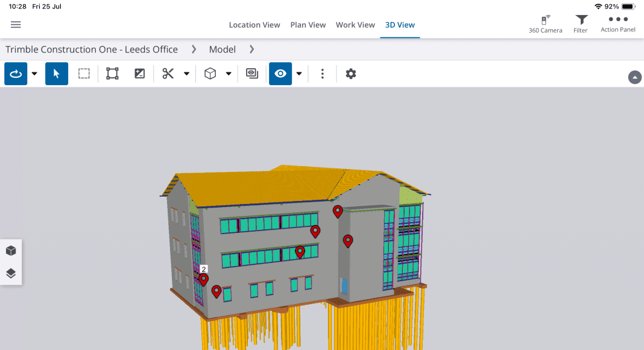Click the red pin marker labeled 2
Image resolution: width=644 pixels, height=350 pixels.
coord(204,279)
